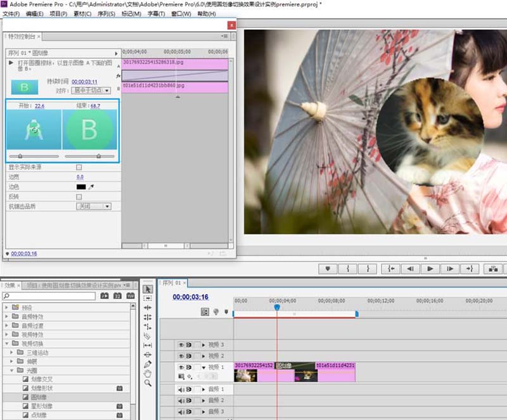Go to In point in monitor
The height and width of the screenshot is (420, 507).
[x=391, y=269]
